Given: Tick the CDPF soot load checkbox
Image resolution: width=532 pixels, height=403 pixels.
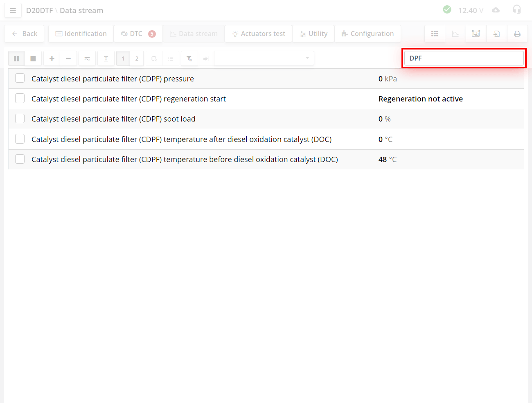Looking at the screenshot, I should (x=20, y=119).
